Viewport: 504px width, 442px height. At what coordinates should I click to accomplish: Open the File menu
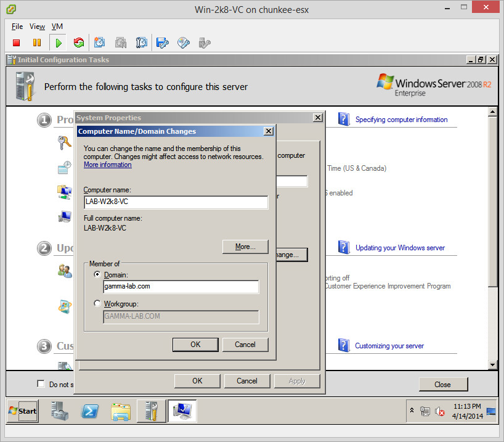[17, 27]
